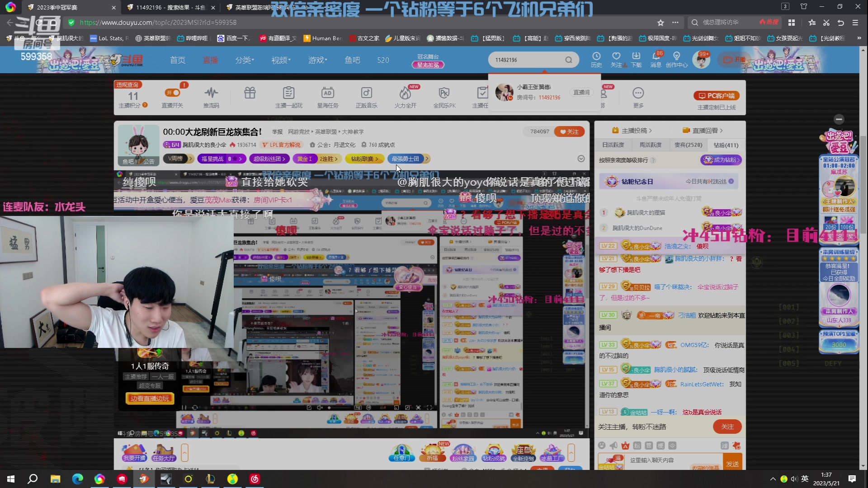The height and width of the screenshot is (488, 868).
Task: Open the 主播投稿 link
Action: (632, 131)
